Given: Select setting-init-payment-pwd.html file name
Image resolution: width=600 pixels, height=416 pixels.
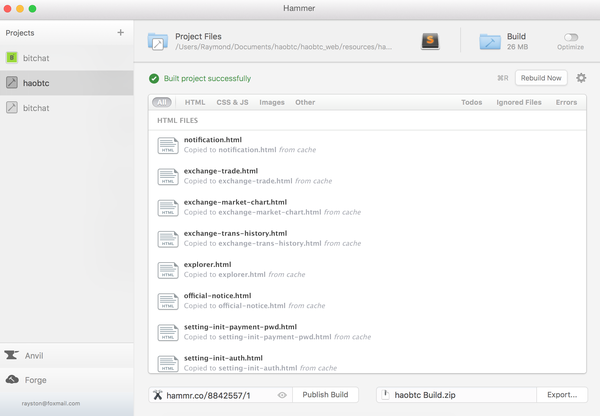Looking at the screenshot, I should coord(240,327).
